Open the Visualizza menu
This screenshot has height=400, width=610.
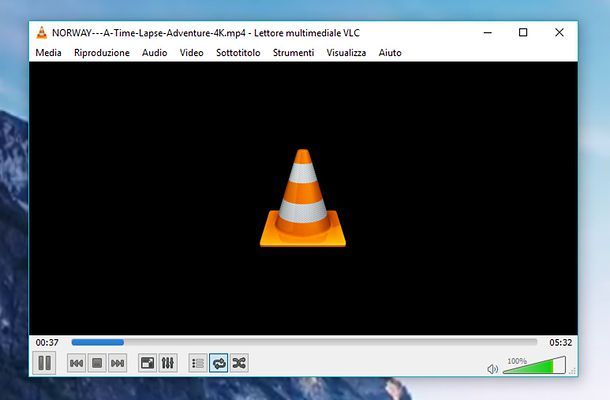pos(346,52)
